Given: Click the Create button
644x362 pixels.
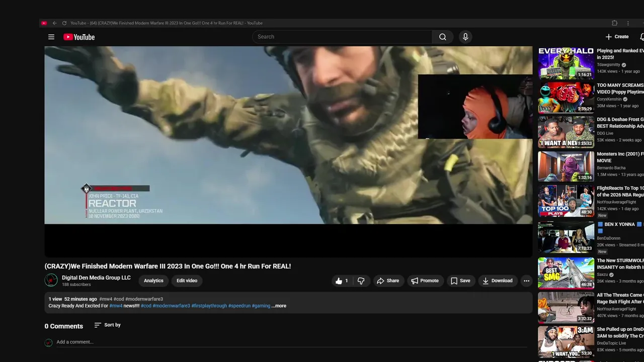Looking at the screenshot, I should (x=617, y=37).
